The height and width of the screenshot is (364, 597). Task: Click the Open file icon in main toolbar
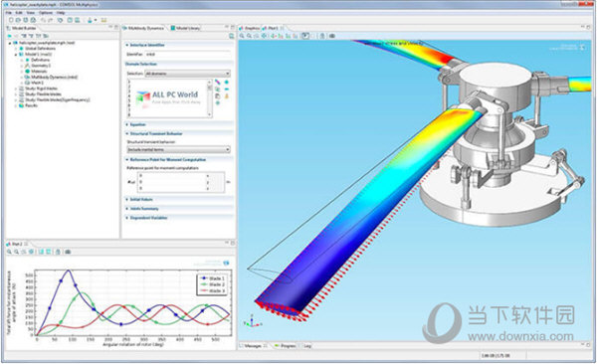click(18, 20)
